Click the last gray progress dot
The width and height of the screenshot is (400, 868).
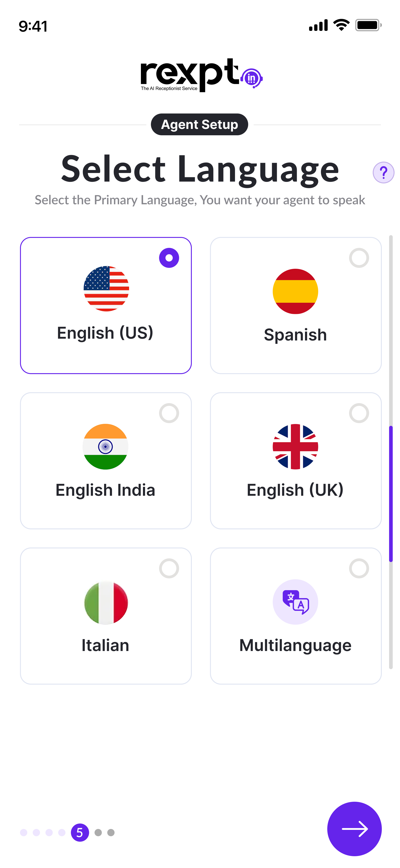(x=111, y=833)
